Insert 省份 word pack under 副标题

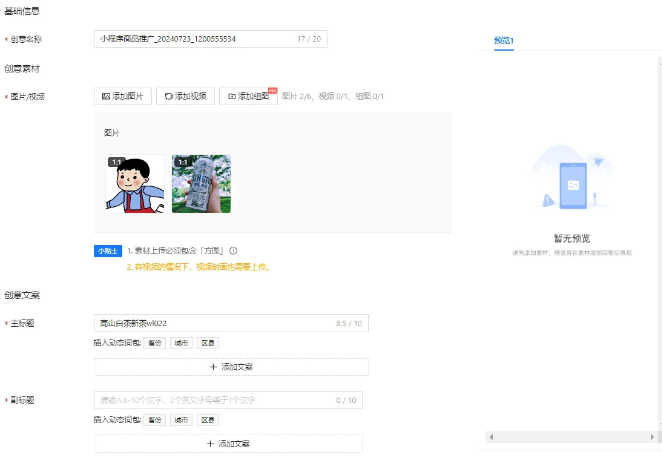click(x=155, y=420)
